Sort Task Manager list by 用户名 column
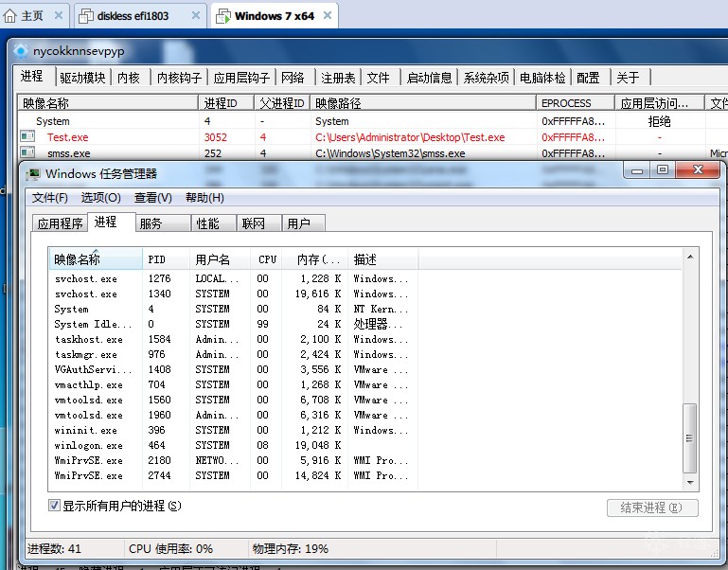728x570 pixels. 220,259
